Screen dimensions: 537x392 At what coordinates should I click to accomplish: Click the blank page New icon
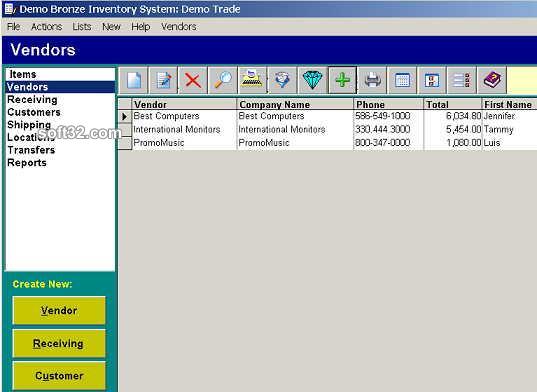click(134, 80)
